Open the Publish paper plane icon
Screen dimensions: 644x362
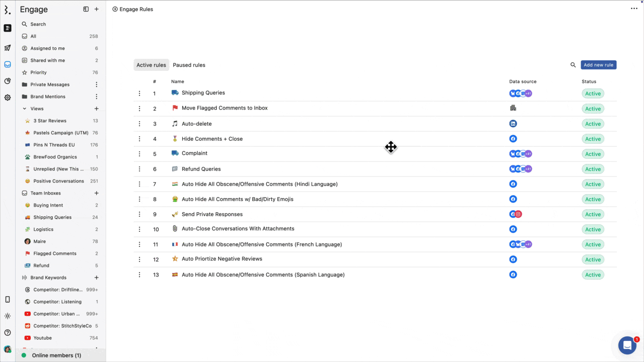click(x=8, y=48)
